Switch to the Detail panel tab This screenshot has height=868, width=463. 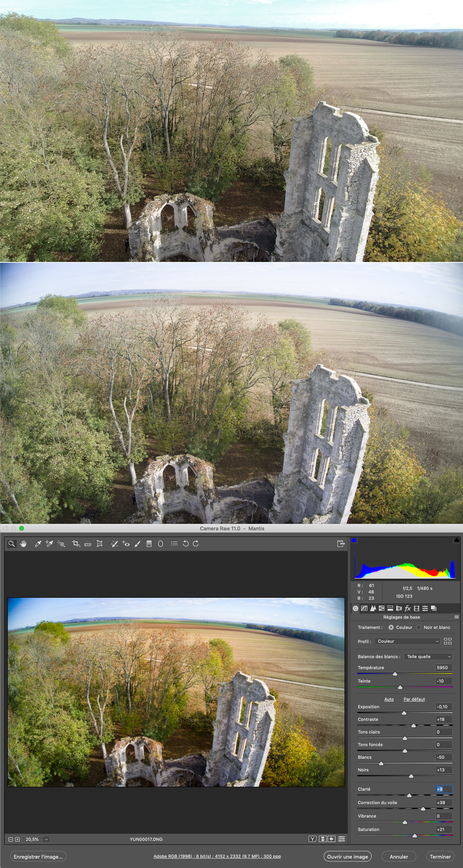pos(373,608)
